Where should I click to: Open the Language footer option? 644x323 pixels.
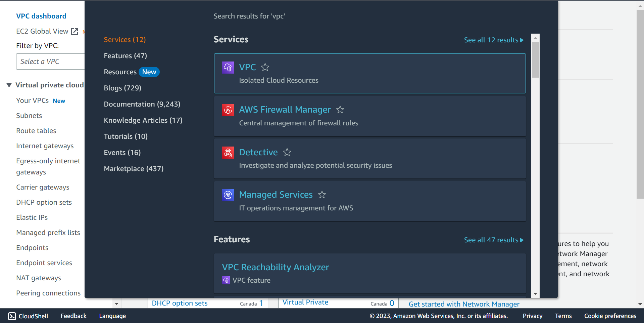(112, 316)
